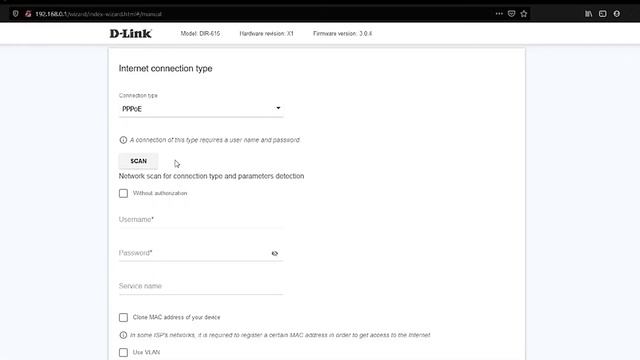Expand the Connection type PPPoE dropdown
Image resolution: width=640 pixels, height=360 pixels.
[201, 109]
